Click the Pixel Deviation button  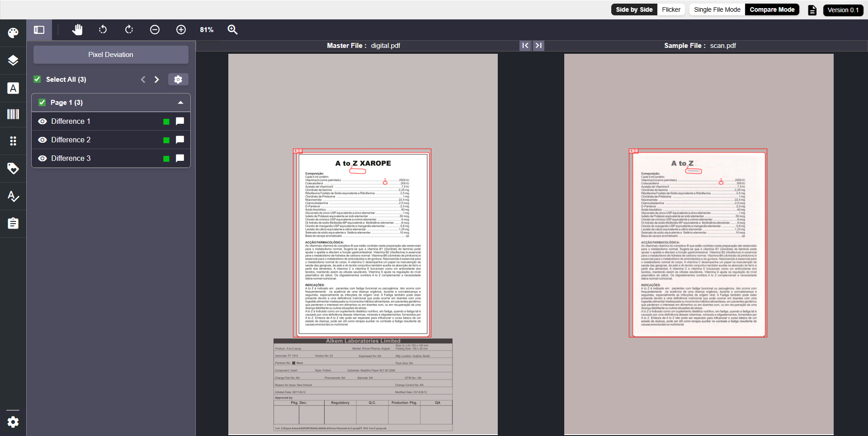[111, 55]
